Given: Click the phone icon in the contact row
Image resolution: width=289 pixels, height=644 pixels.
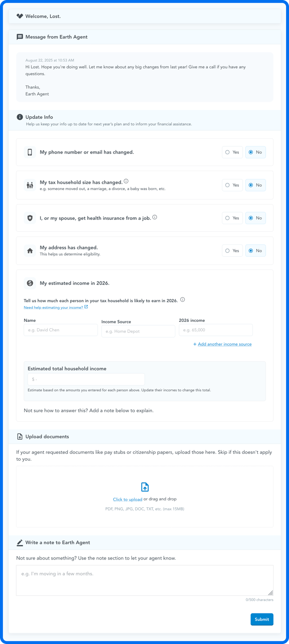Looking at the screenshot, I should click(x=30, y=152).
